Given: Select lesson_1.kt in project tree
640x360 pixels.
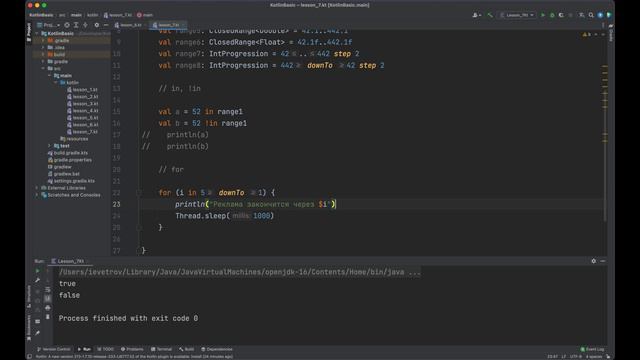Looking at the screenshot, I should 82,89.
